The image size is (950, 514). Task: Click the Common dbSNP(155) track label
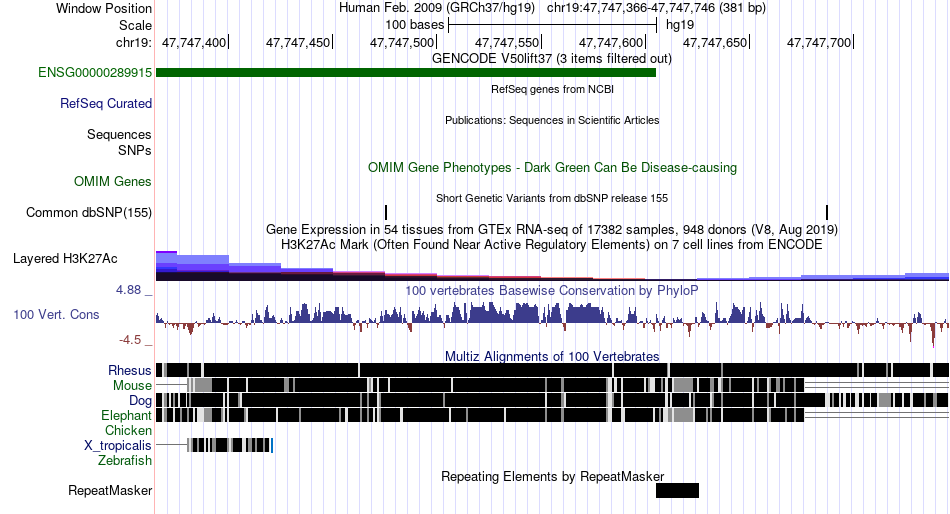[88, 213]
